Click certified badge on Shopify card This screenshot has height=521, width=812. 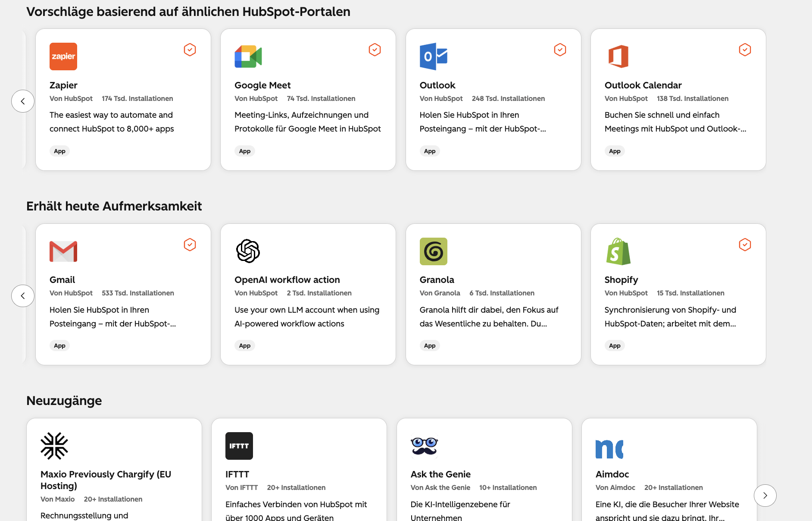click(745, 245)
